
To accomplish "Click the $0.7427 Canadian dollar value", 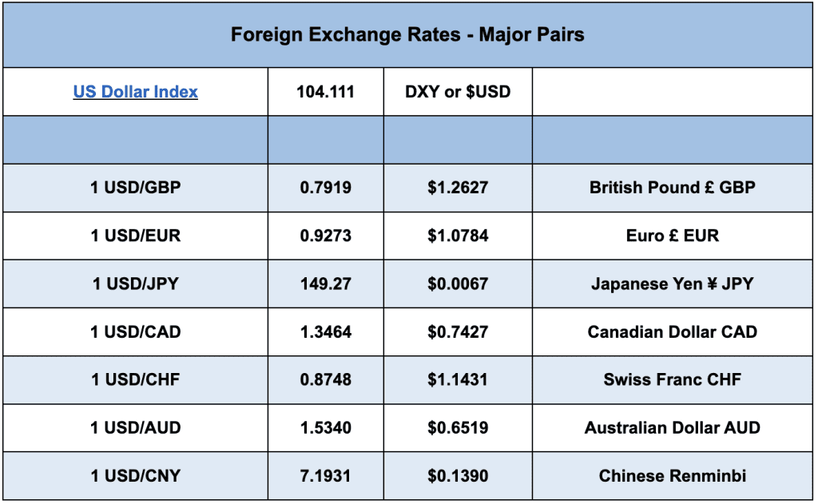I will [x=458, y=331].
